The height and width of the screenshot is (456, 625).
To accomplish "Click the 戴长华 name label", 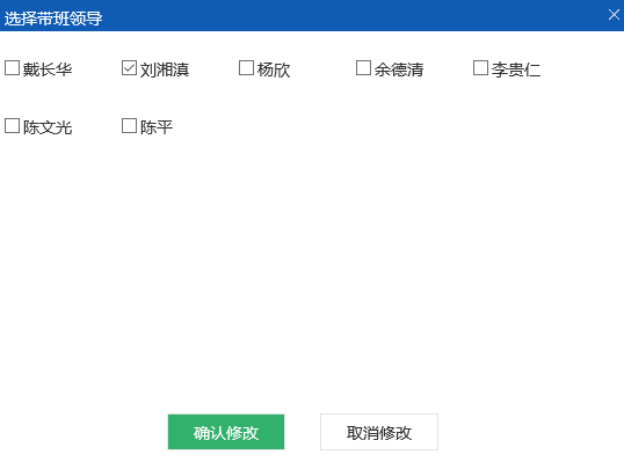I will [47, 70].
